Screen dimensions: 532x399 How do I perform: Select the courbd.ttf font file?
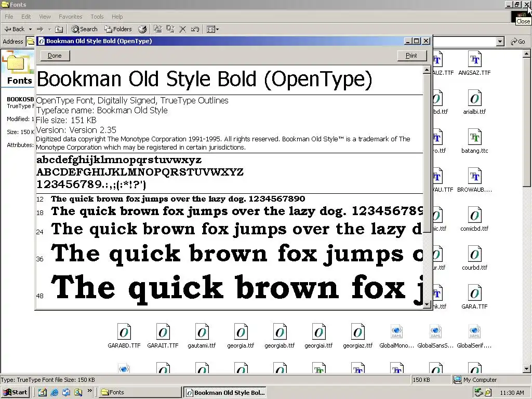pos(474,258)
